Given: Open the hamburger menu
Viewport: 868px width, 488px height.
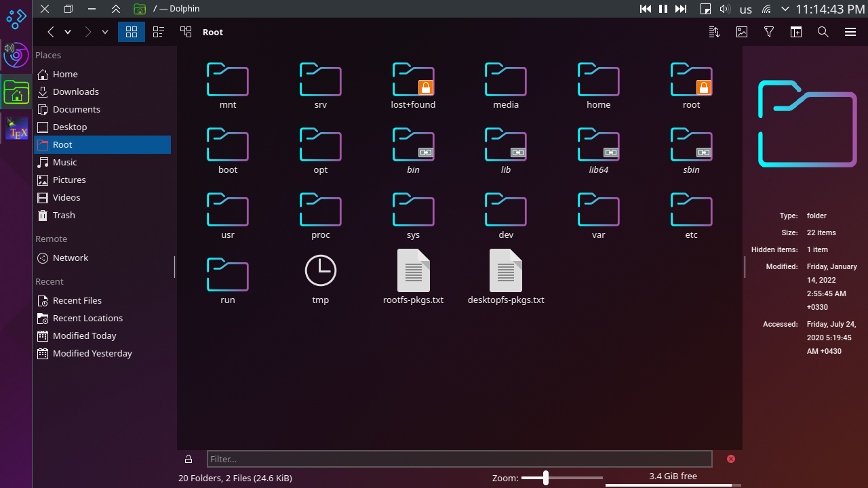Looking at the screenshot, I should [x=850, y=32].
